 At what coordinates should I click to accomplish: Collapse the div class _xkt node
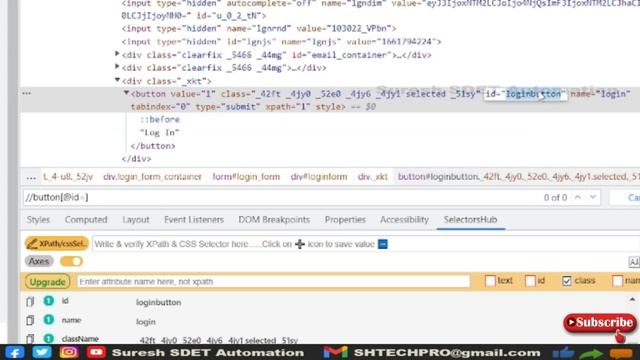(117, 80)
